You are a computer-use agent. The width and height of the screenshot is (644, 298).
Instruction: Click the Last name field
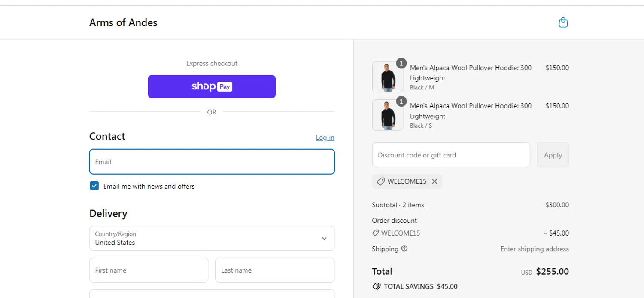[275, 270]
